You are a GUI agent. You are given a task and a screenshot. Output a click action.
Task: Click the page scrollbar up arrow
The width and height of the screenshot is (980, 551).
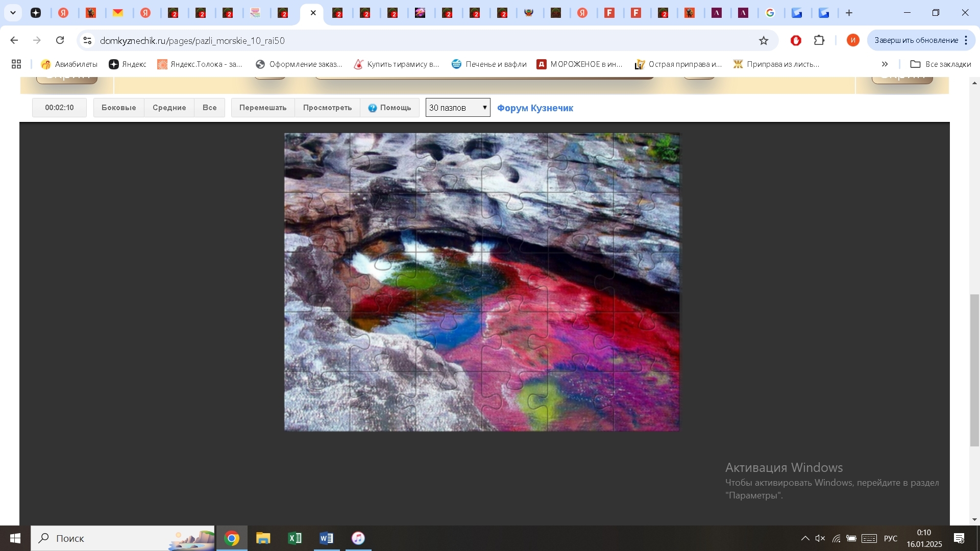[975, 82]
